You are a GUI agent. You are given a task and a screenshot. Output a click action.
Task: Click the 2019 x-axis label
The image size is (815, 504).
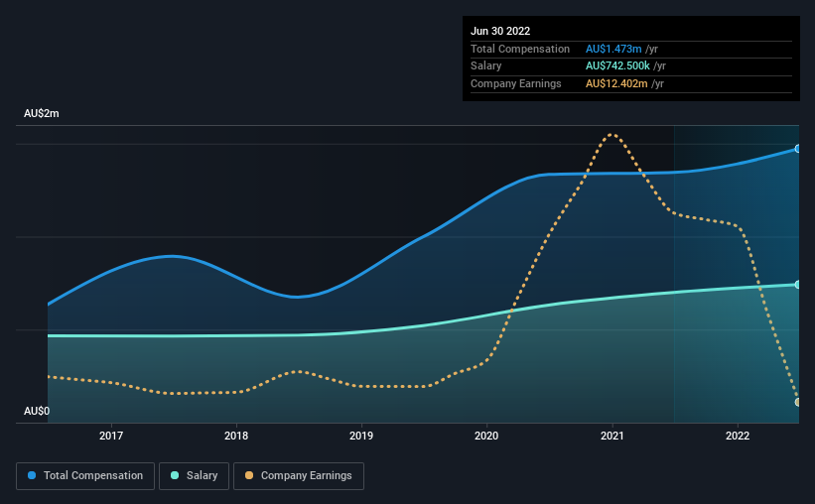[361, 436]
